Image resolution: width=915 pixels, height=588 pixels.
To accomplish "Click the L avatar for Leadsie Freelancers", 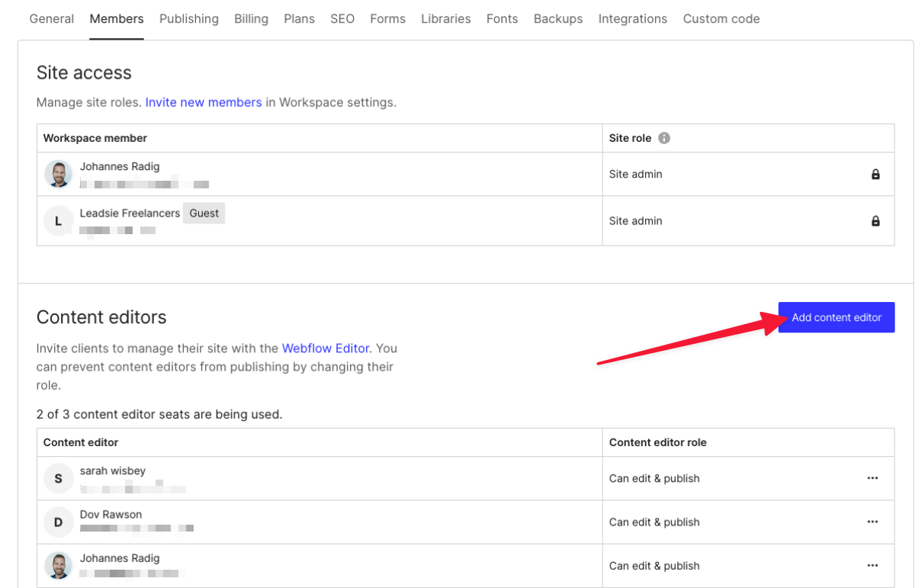I will (59, 220).
